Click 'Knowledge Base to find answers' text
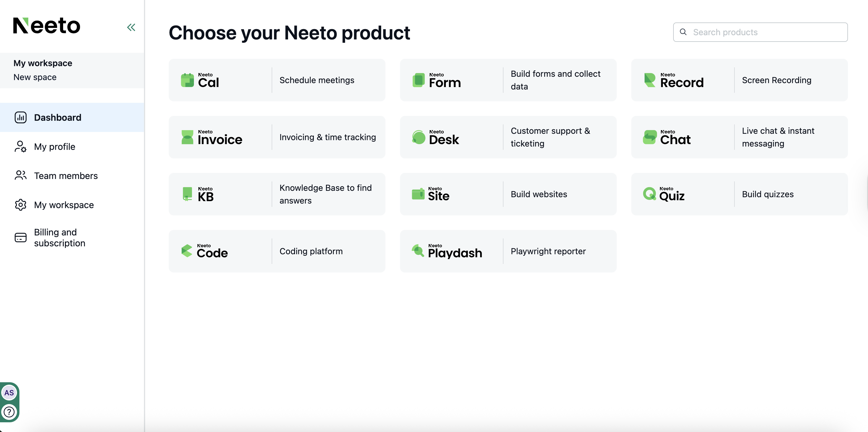This screenshot has width=868, height=432. (325, 194)
